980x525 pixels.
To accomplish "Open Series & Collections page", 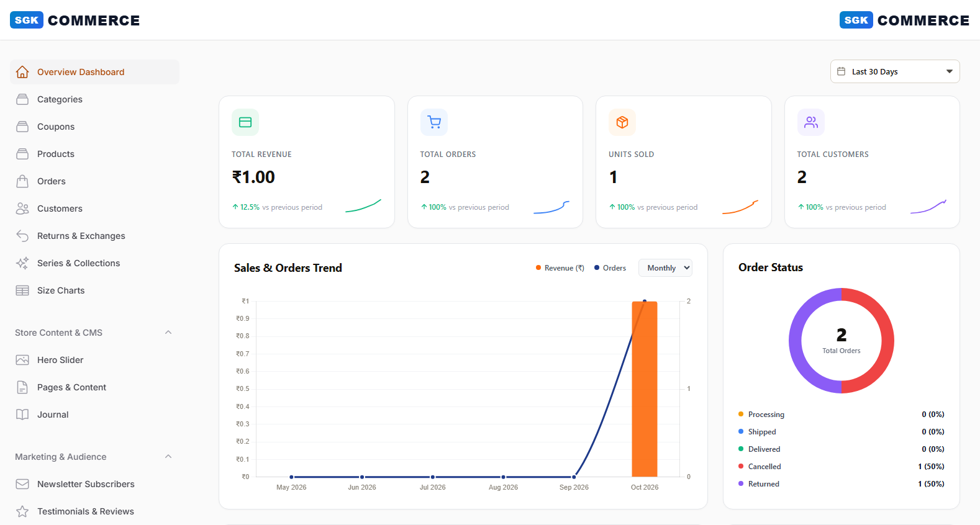I will pos(94,263).
